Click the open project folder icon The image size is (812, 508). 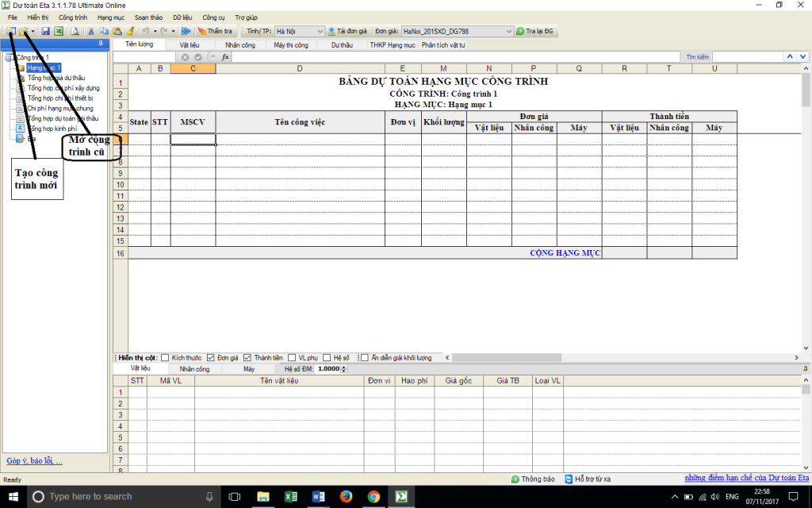click(x=24, y=31)
